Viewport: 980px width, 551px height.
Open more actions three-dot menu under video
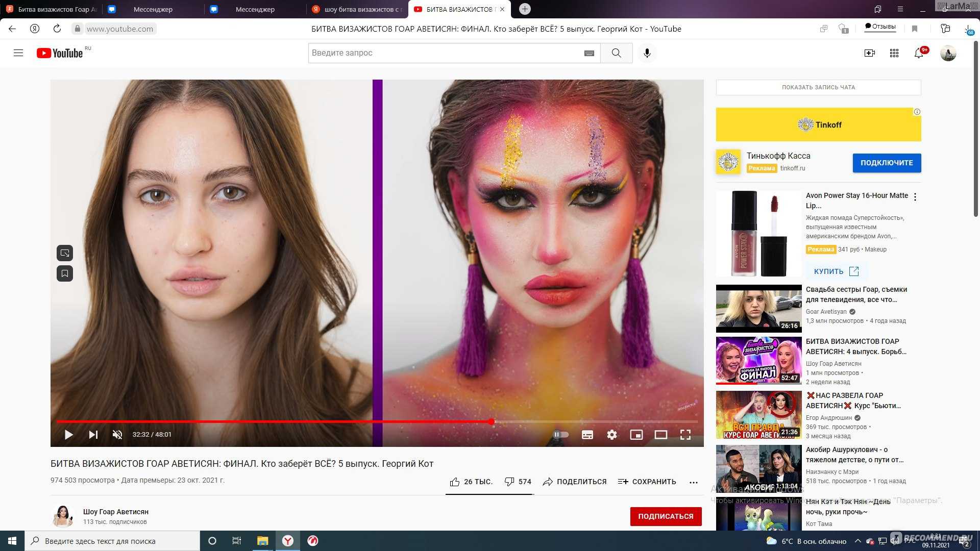click(x=693, y=482)
